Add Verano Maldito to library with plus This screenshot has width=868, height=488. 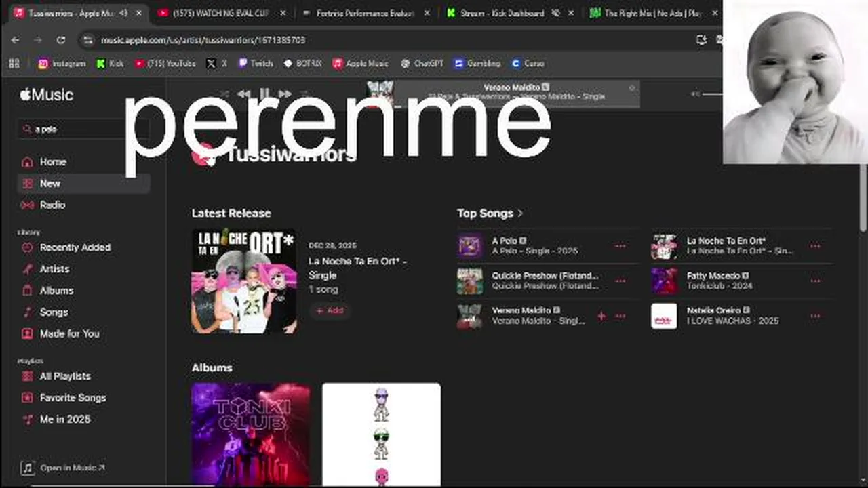601,316
